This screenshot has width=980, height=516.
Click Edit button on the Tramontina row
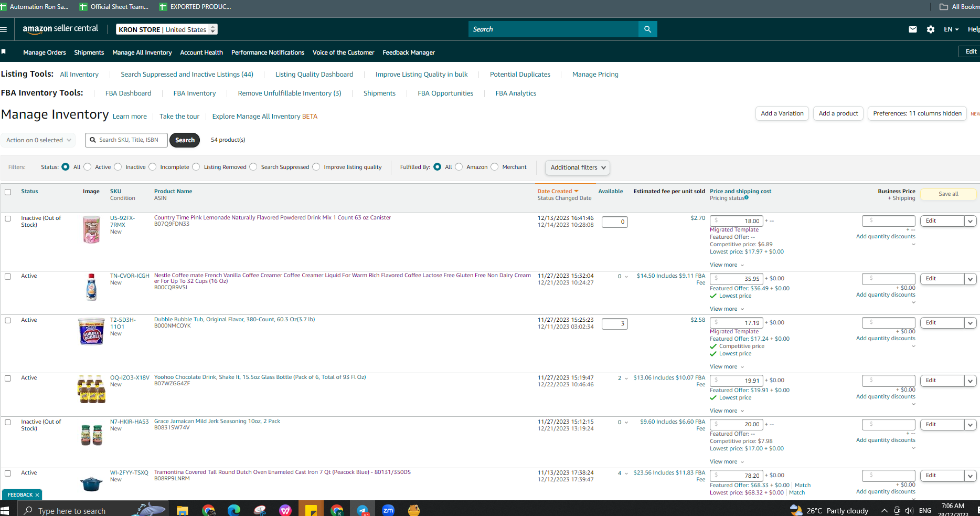pos(942,476)
